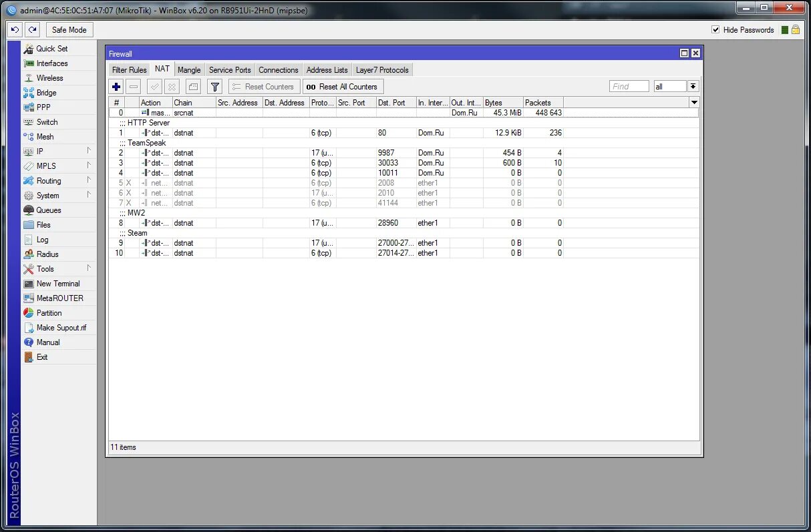Open the filter funnel button
Screen dimensions: 811x532
pyautogui.click(x=214, y=87)
